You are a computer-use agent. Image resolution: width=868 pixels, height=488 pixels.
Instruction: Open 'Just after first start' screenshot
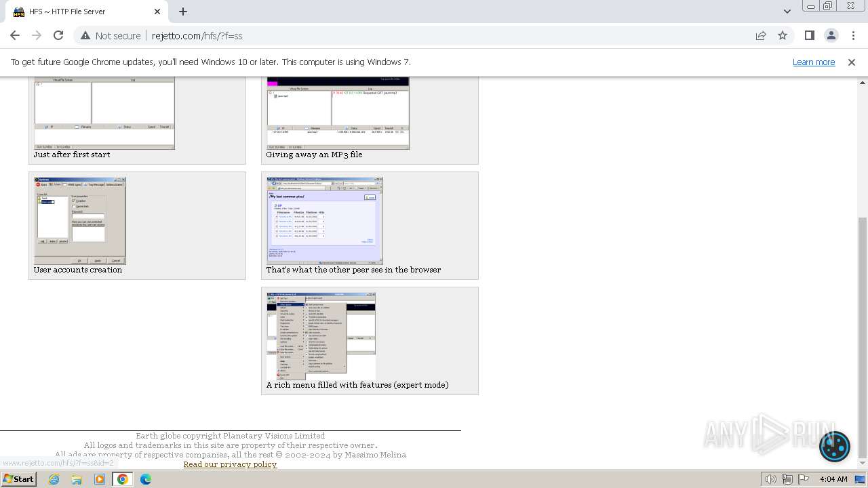coord(104,113)
